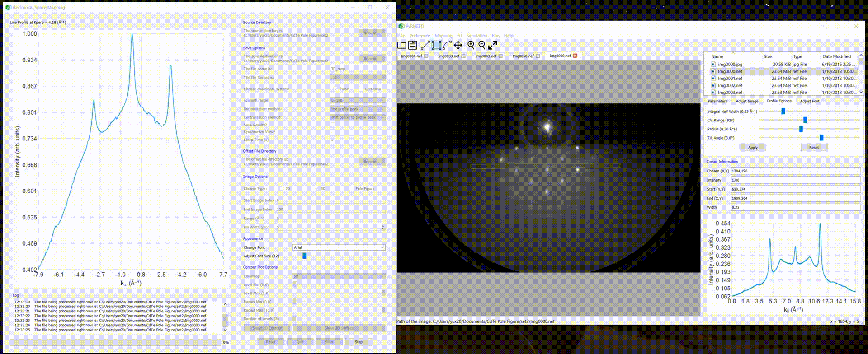Close the Img0043.nef tab
Viewport: 868px width, 354px height.
tap(500, 56)
